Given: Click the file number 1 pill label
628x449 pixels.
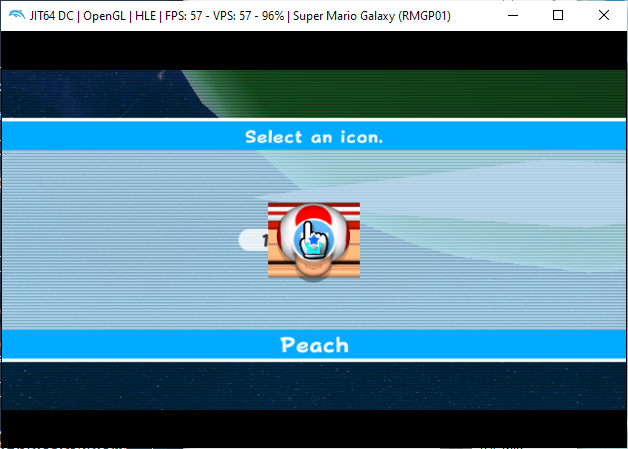Looking at the screenshot, I should (x=254, y=240).
